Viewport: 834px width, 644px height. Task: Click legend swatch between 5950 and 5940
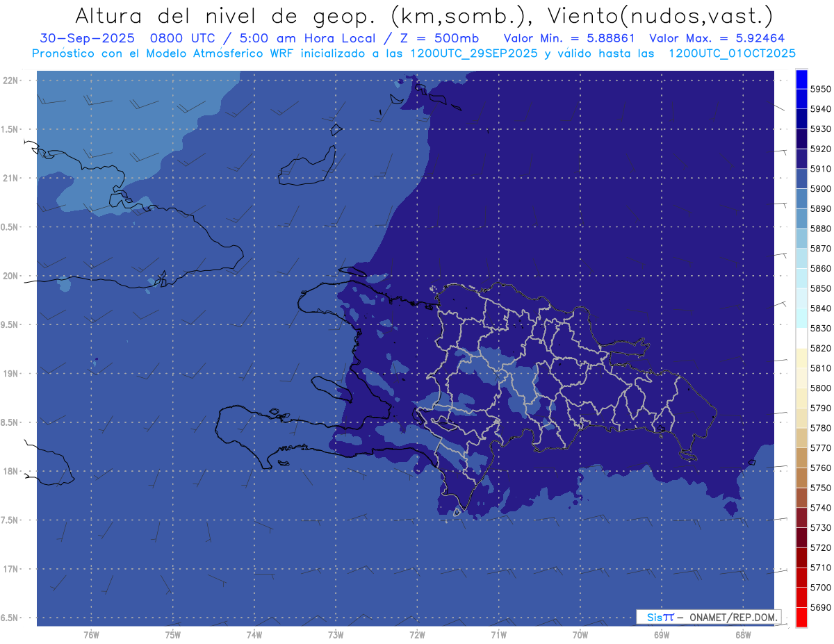point(801,99)
